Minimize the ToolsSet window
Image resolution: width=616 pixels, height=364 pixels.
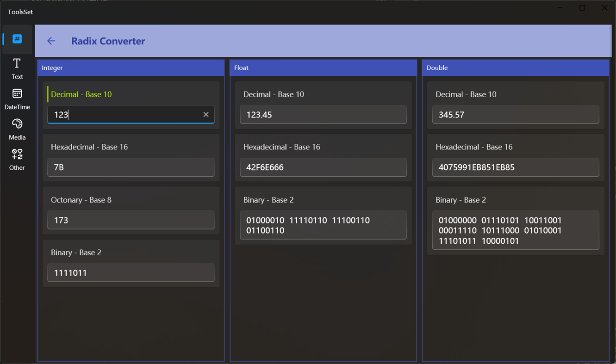tap(560, 8)
